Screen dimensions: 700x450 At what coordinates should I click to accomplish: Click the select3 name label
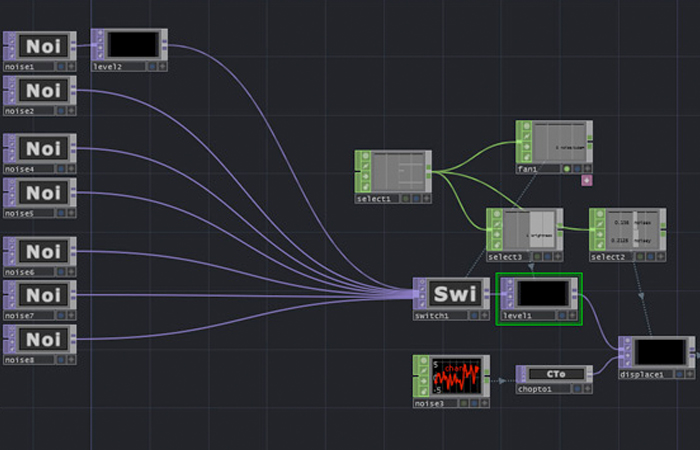tap(505, 257)
